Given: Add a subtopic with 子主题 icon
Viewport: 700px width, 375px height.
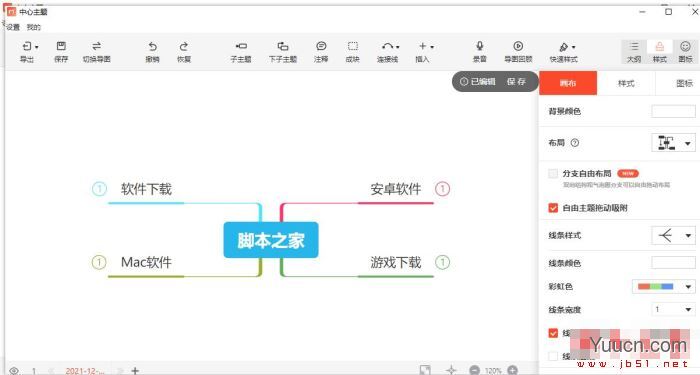Looking at the screenshot, I should coord(241,46).
